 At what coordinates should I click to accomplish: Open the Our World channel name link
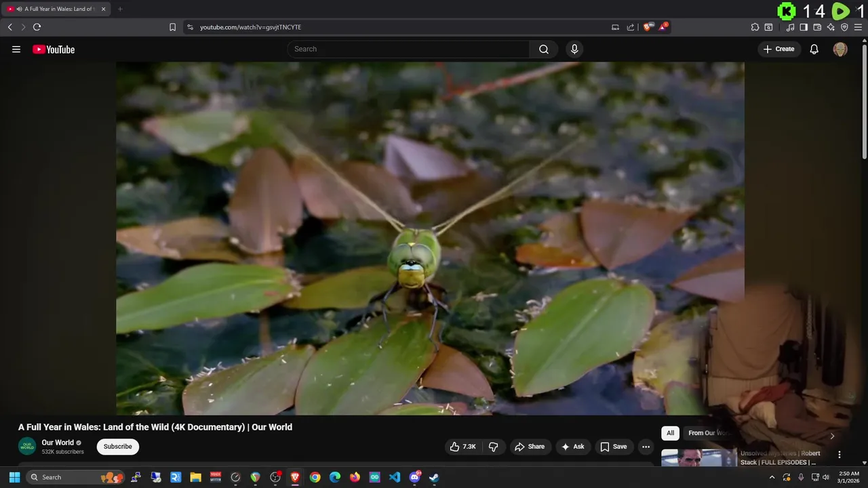(x=58, y=443)
